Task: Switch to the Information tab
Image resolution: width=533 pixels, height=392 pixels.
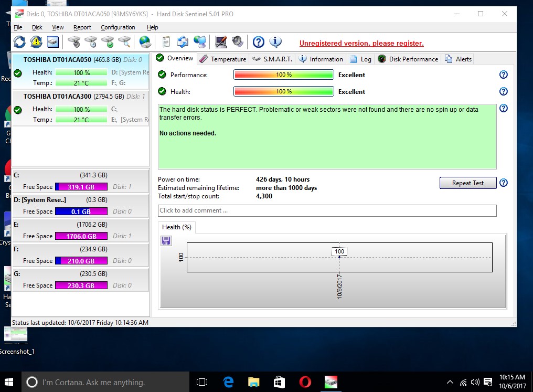Action: tap(321, 59)
